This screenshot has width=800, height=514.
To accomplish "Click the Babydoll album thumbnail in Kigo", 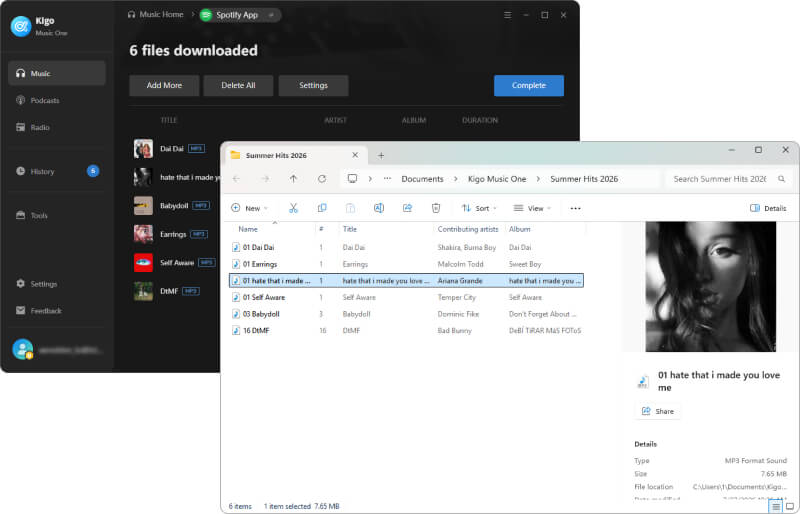I will pos(143,206).
